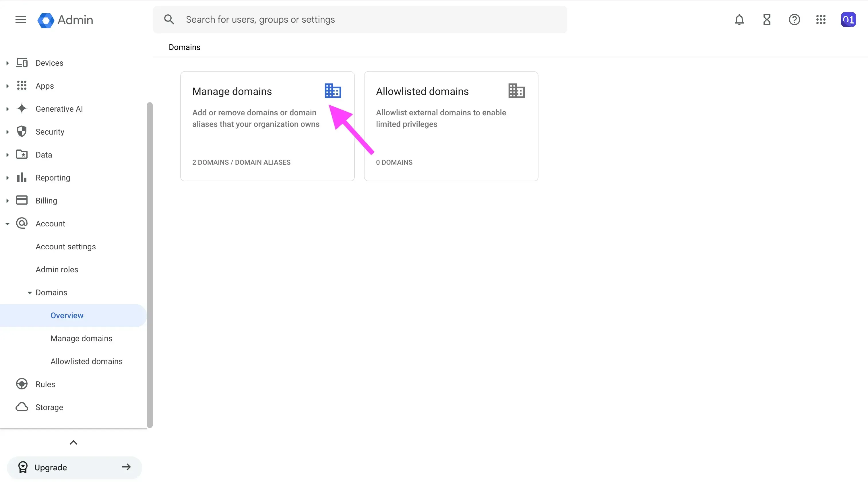This screenshot has width=868, height=493.
Task: Open the Google apps grid icon
Action: (821, 19)
